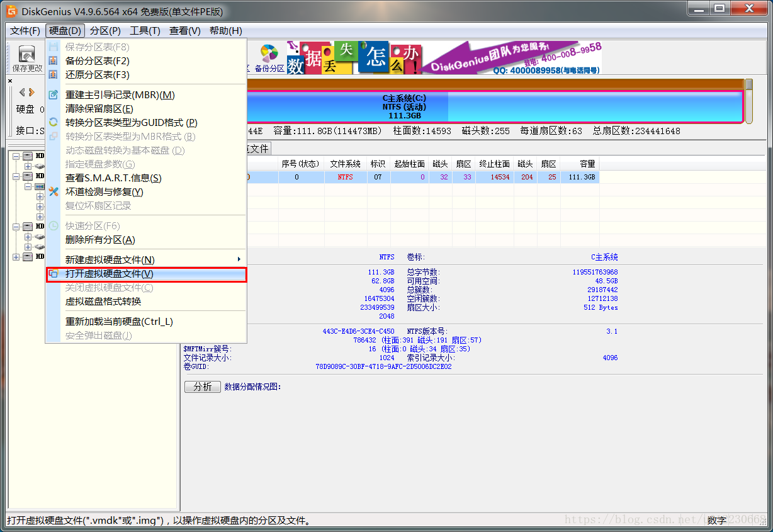Open 打开虚拟硬盘文件(V) menu entry

click(x=146, y=274)
